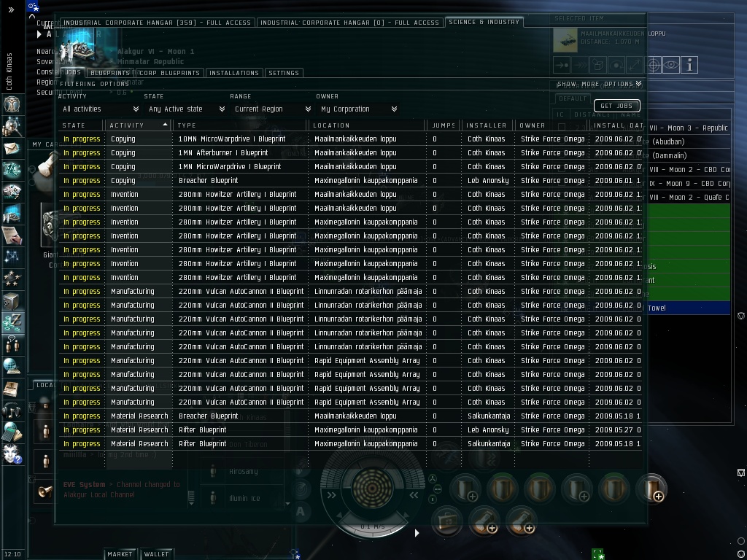Screen dimensions: 747x560
Task: Open the star Map icon in the Neocom
Action: point(12,257)
